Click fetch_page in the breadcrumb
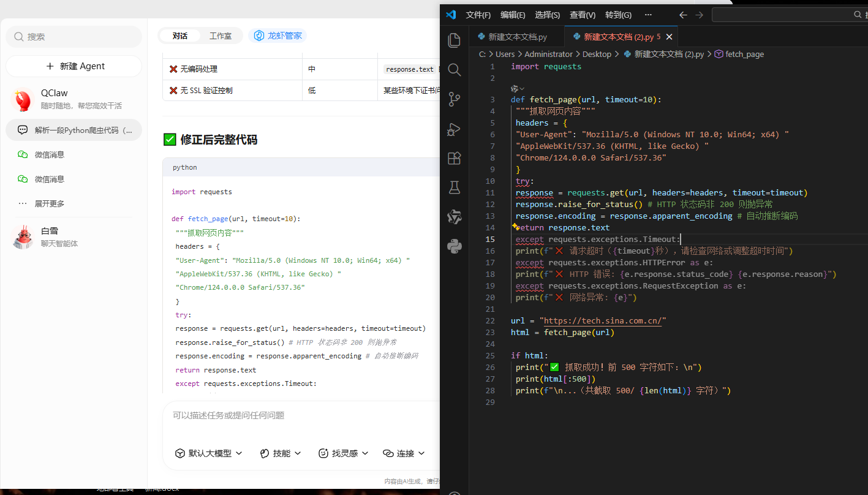This screenshot has width=868, height=495. click(x=744, y=54)
